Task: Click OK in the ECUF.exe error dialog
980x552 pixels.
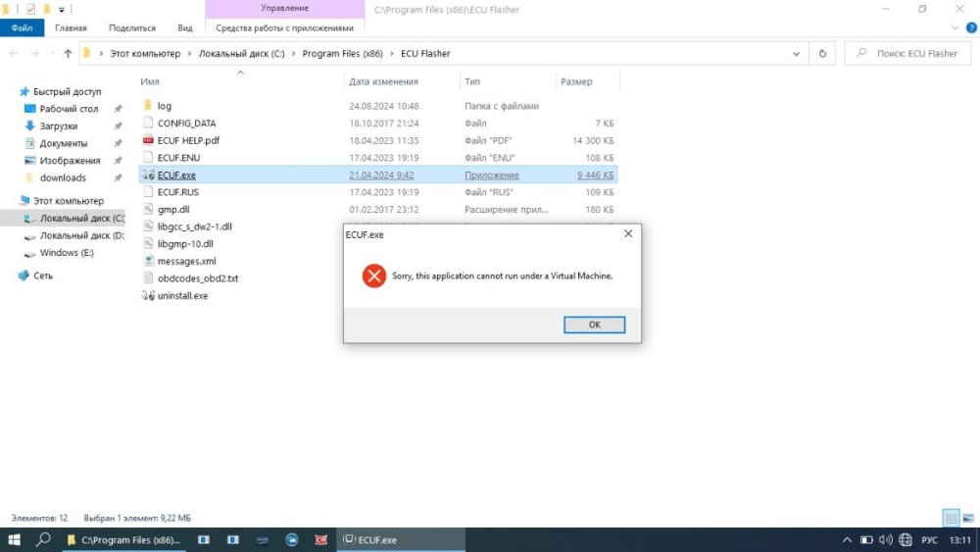Action: (x=594, y=325)
